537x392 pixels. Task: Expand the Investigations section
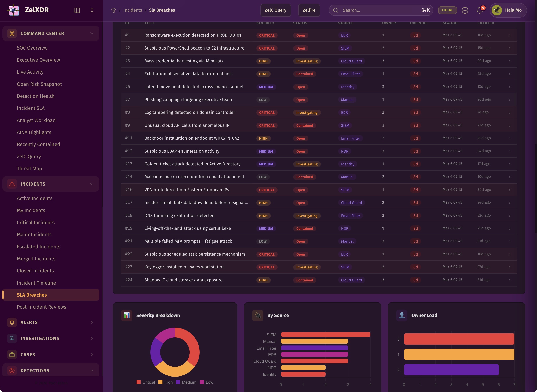[x=92, y=338]
